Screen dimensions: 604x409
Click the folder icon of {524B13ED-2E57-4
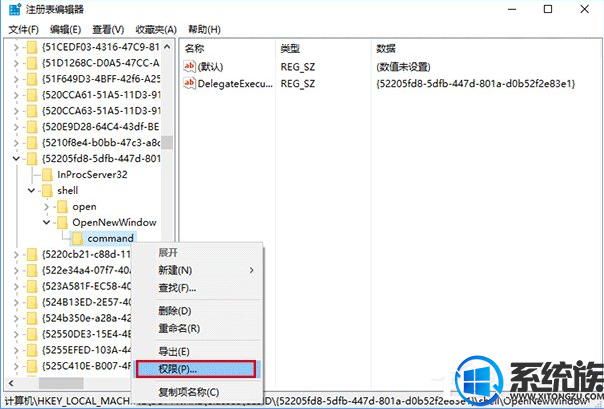tap(32, 303)
